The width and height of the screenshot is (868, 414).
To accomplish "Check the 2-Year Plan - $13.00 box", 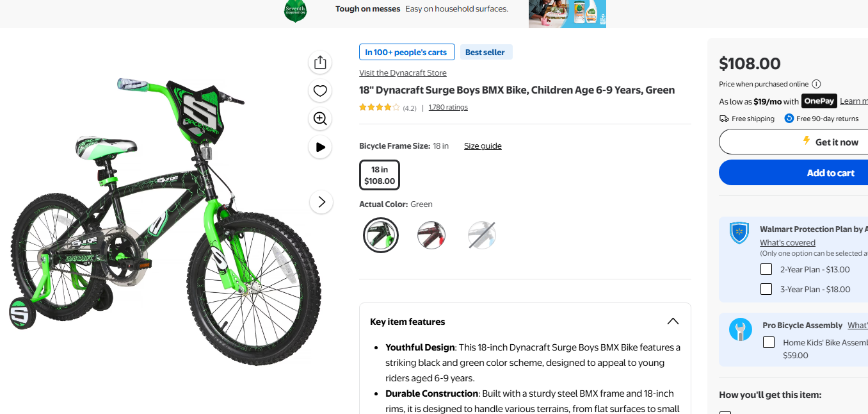I will (x=766, y=269).
